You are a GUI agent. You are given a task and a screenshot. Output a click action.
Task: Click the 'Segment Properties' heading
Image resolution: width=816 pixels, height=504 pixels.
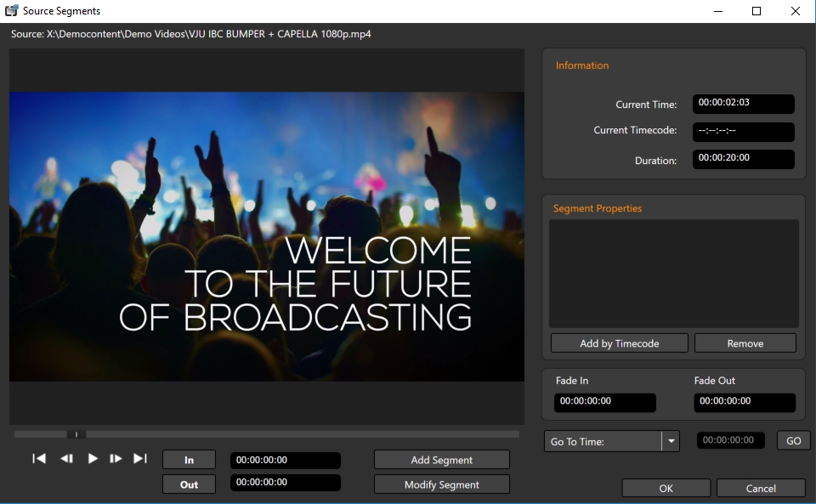(x=598, y=208)
